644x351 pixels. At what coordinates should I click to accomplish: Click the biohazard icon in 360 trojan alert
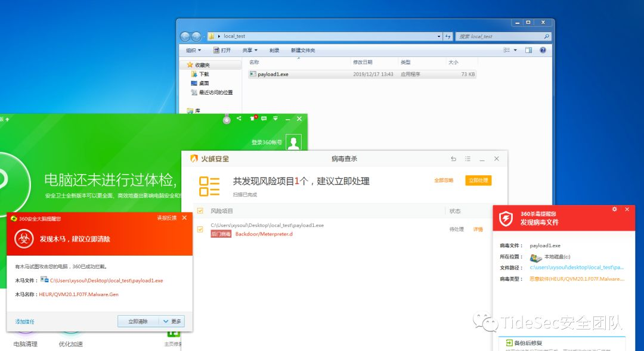coord(24,239)
